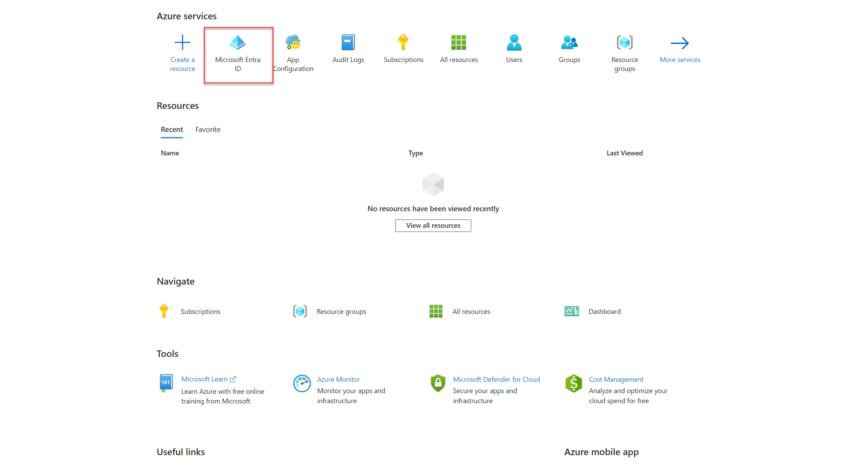
Task: Click "Analyze and optimize your cloud spend" description
Action: tap(628, 396)
